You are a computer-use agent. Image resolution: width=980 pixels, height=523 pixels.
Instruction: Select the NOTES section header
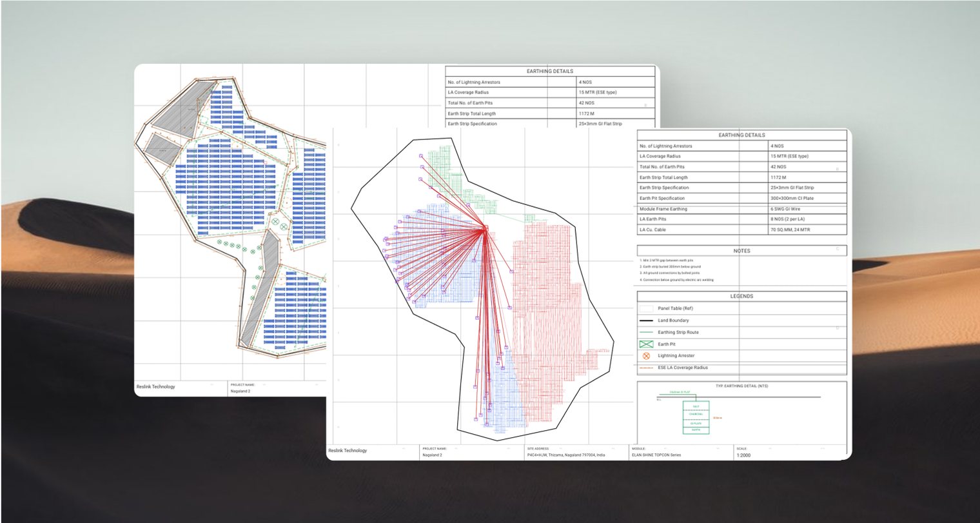tap(742, 251)
